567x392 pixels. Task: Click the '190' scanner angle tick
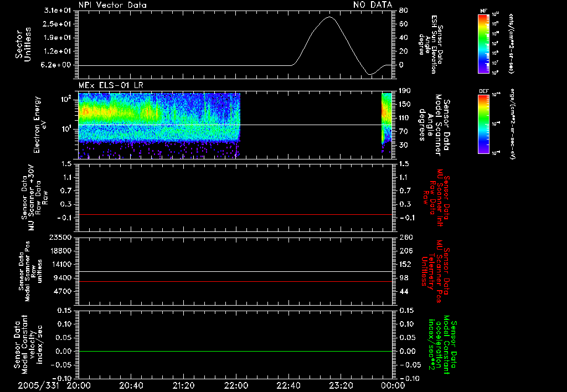[x=405, y=91]
